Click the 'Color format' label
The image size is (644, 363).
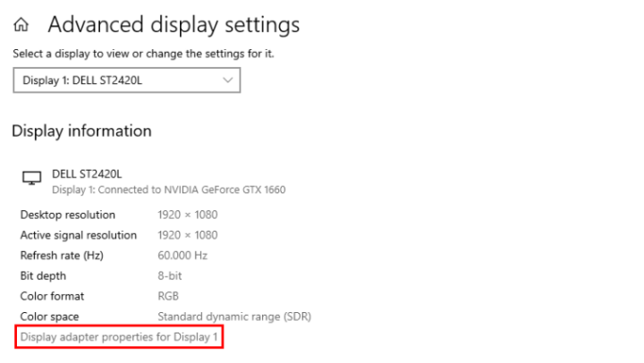click(52, 296)
